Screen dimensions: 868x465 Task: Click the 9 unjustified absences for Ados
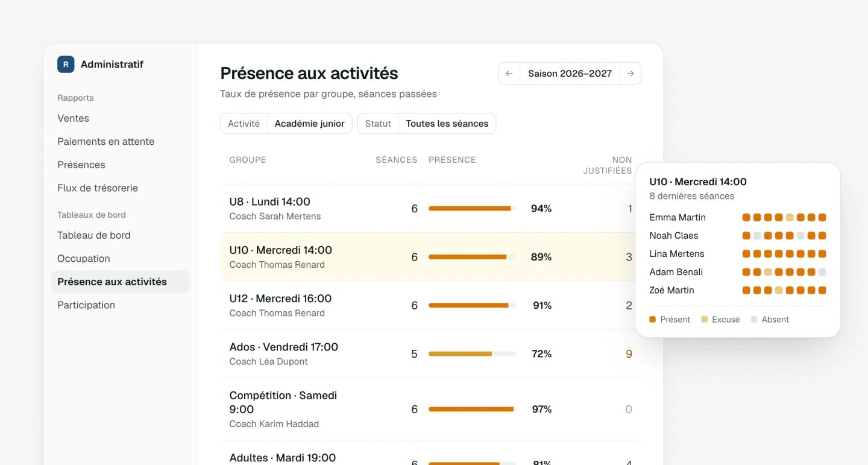pos(629,354)
